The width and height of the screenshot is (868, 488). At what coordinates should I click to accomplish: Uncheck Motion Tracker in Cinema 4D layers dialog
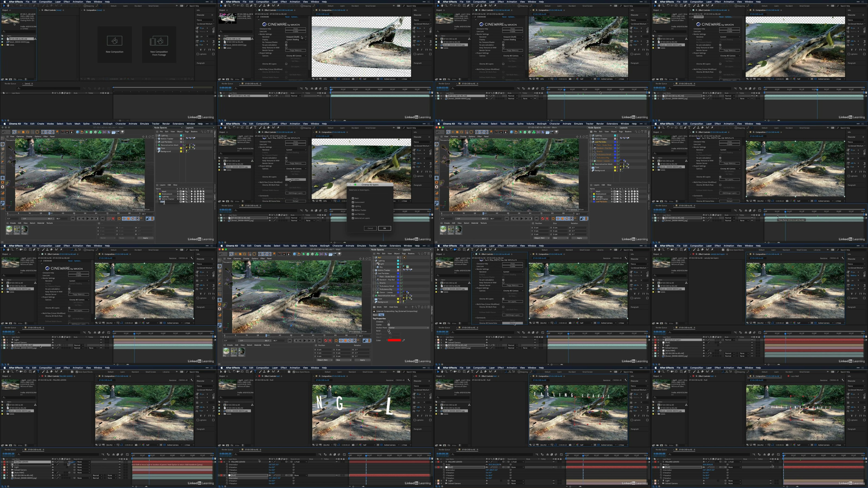tap(353, 210)
